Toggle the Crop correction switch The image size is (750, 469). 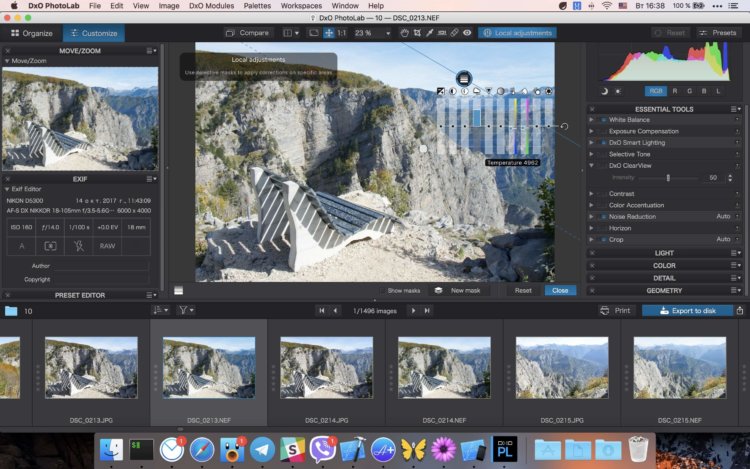tap(604, 240)
